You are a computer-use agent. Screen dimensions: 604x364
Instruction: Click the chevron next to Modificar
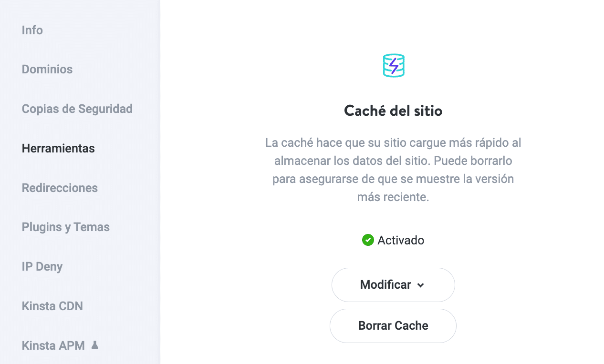pyautogui.click(x=421, y=285)
